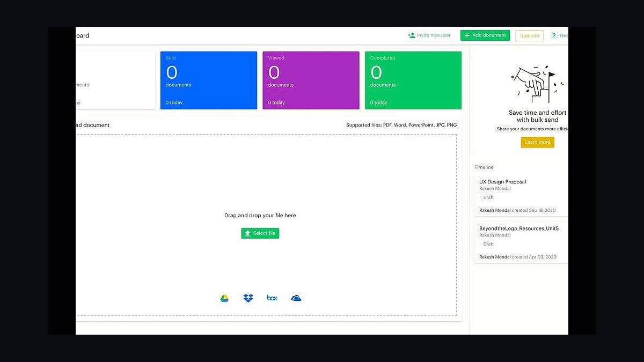Click the Draft status under BeyondtheLogo_Resources_Unit5

[488, 244]
